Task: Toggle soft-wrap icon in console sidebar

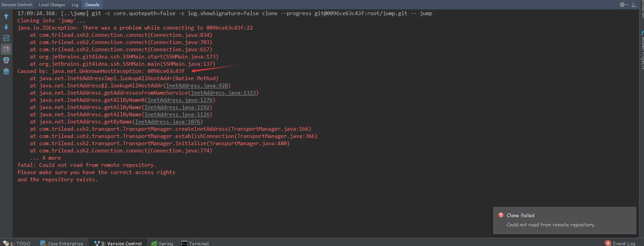Action: coord(6,38)
